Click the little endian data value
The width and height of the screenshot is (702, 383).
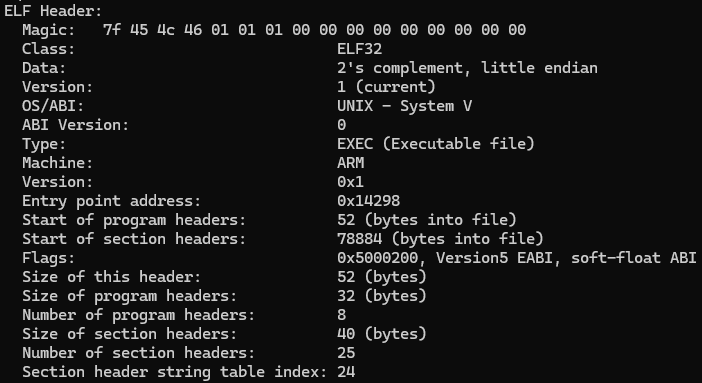coord(539,68)
